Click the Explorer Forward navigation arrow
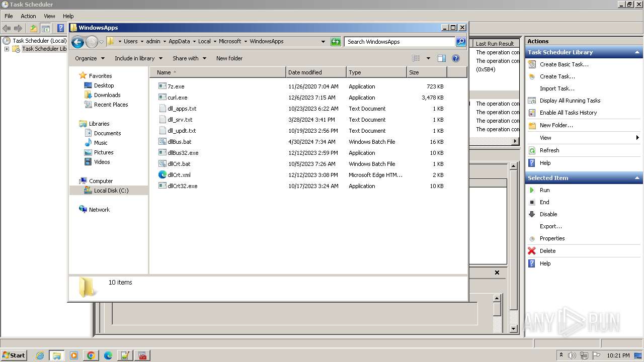This screenshot has width=644, height=362. coord(92,42)
